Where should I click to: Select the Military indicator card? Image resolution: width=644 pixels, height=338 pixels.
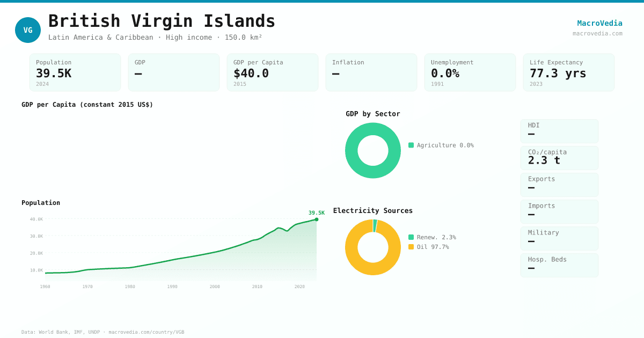point(559,238)
